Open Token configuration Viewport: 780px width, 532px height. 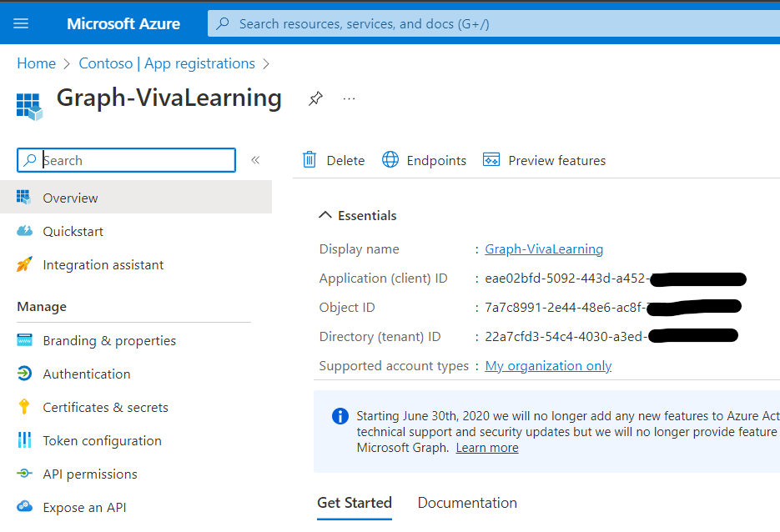102,440
